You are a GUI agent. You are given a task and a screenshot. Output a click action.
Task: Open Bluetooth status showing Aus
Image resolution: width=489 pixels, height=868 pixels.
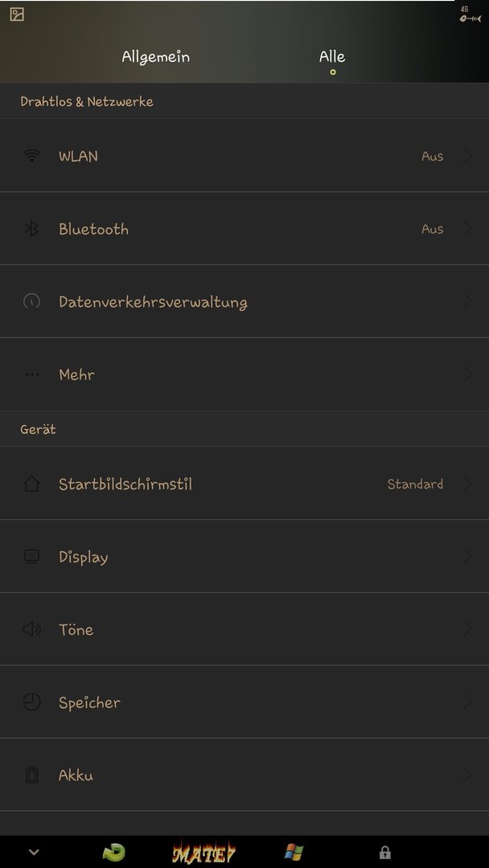coord(244,228)
